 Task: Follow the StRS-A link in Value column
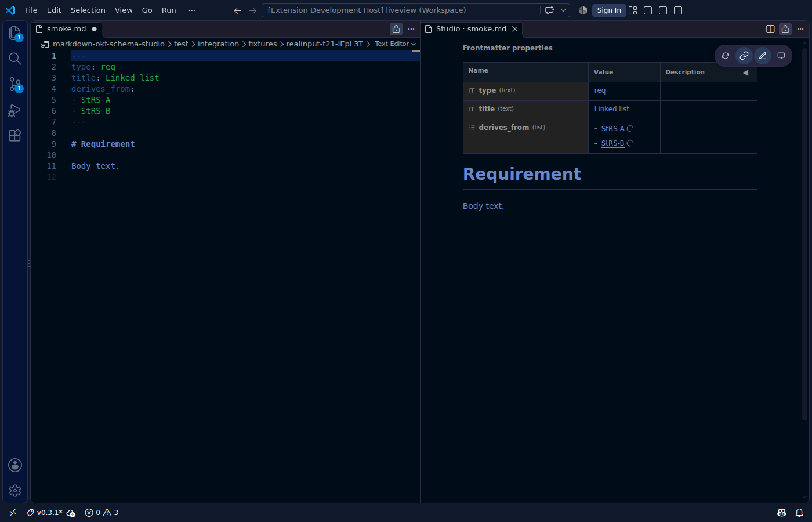click(612, 129)
